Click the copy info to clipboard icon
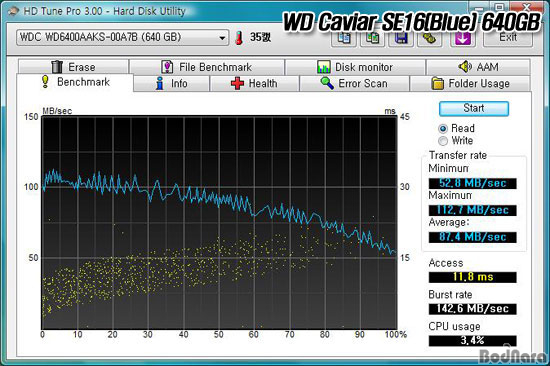This screenshot has width=550, height=366. [344, 38]
